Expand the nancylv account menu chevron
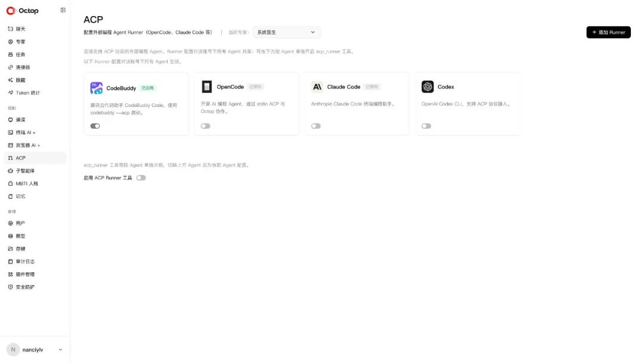Viewport: 644px width, 363px height. pos(60,350)
